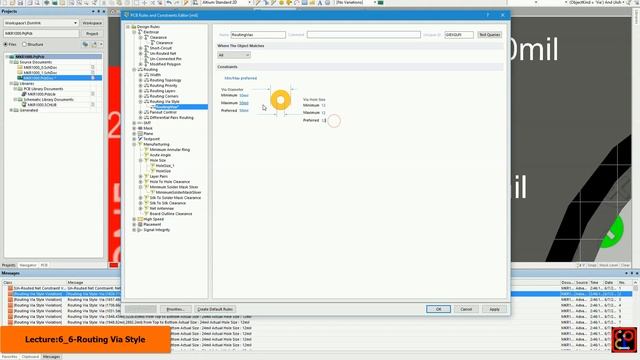The height and width of the screenshot is (360, 640).
Task: Open the 'Where The Object Matches' All dropdown
Action: click(x=234, y=55)
